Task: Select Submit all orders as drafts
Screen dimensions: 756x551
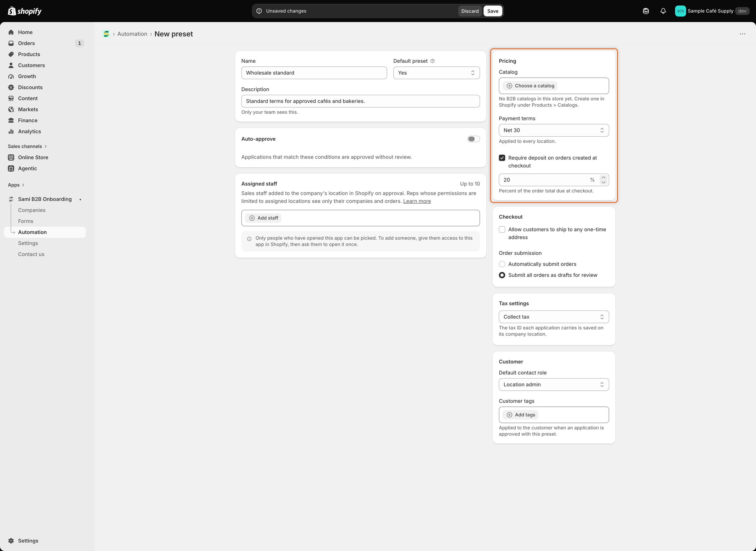Action: coord(502,275)
